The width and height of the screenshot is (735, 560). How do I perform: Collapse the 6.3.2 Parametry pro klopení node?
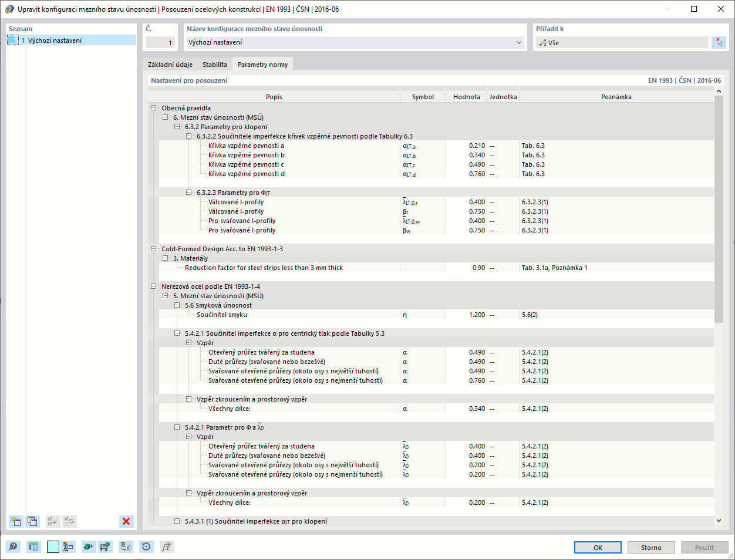177,127
